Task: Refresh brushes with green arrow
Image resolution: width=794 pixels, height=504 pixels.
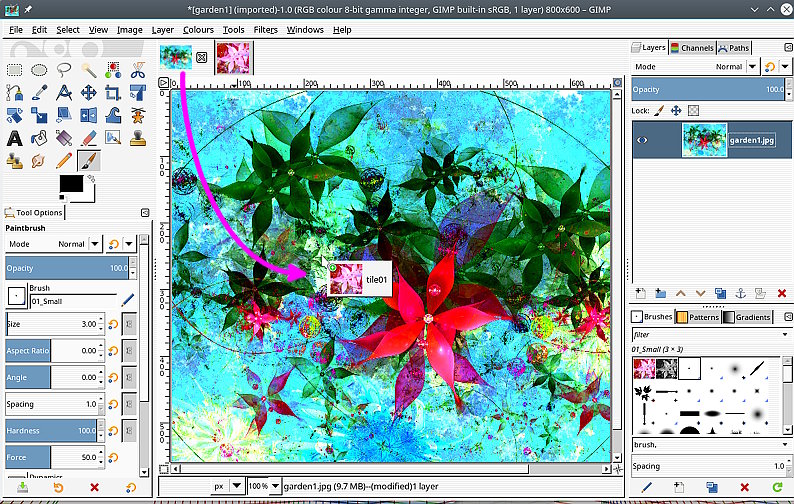Action: pyautogui.click(x=777, y=487)
